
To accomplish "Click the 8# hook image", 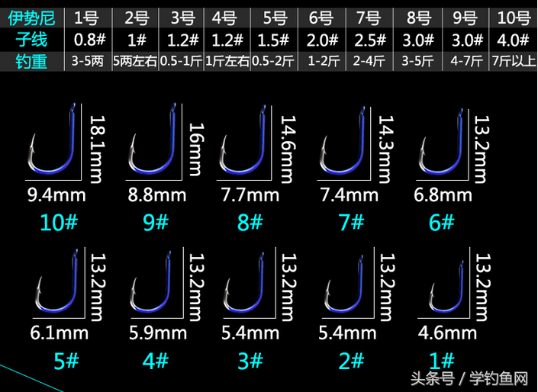I will point(243,140).
